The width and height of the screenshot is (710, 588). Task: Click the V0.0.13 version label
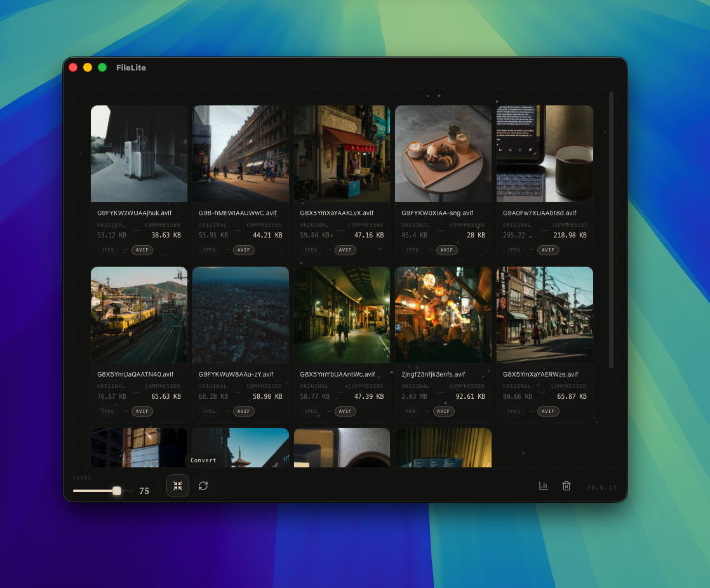click(x=601, y=486)
